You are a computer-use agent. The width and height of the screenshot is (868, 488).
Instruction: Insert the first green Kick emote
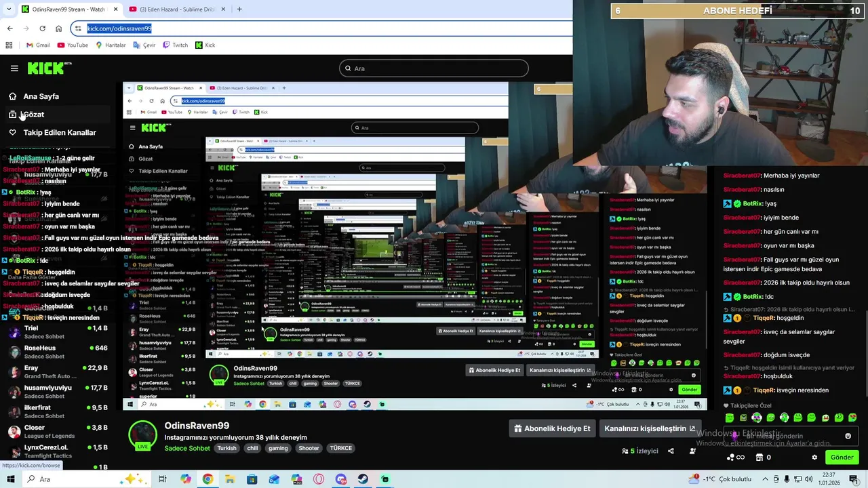tap(730, 418)
